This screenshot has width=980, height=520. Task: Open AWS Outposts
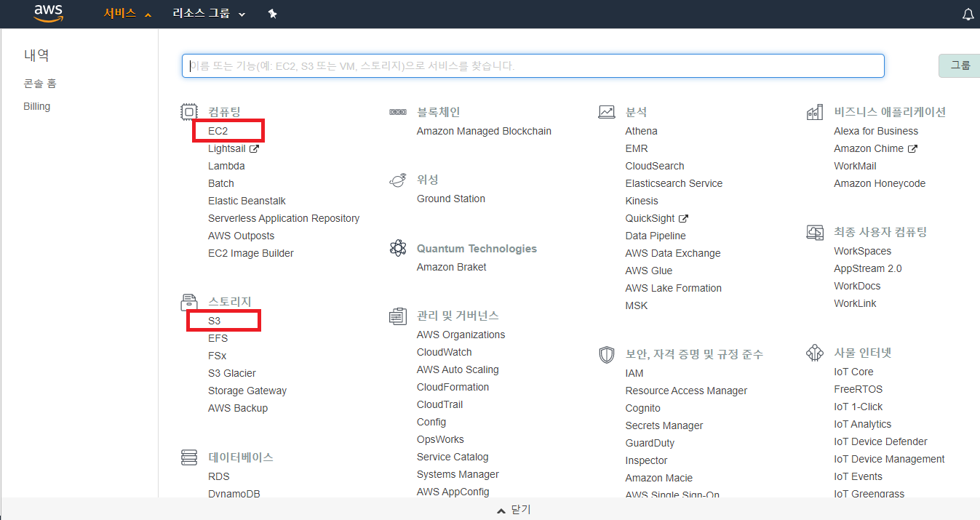(242, 236)
